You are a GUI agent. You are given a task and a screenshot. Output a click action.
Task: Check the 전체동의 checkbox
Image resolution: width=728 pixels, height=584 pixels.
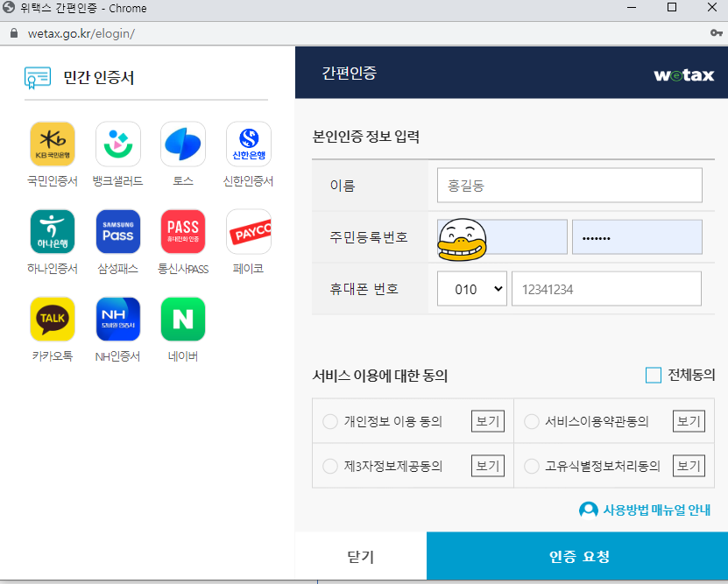tap(654, 375)
